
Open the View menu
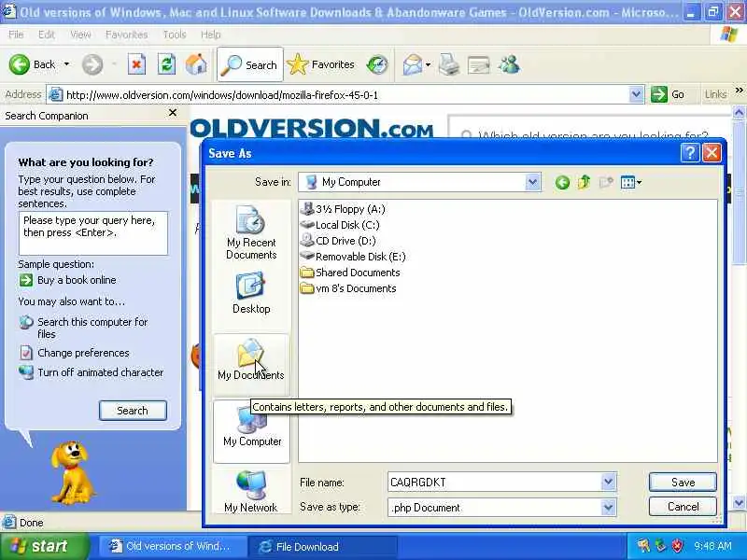point(80,35)
